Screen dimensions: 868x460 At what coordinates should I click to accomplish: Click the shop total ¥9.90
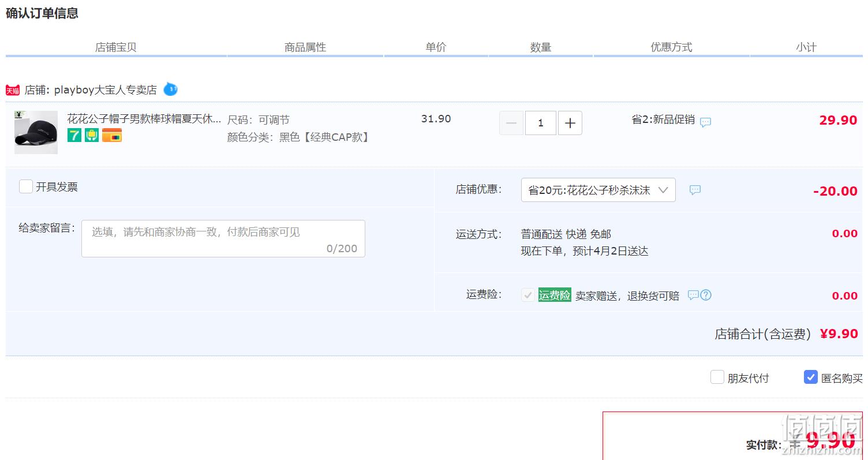(x=839, y=334)
